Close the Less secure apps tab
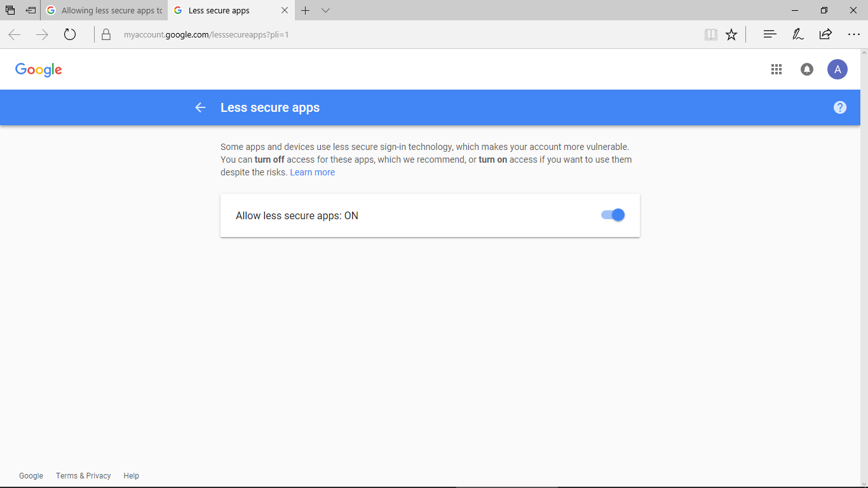868x488 pixels. coord(285,10)
